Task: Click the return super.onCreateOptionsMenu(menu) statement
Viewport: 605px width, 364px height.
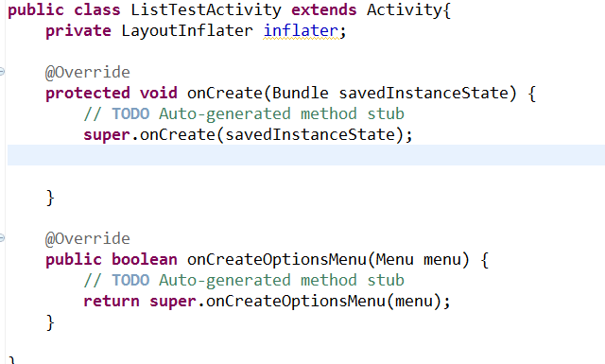Action: click(x=267, y=301)
